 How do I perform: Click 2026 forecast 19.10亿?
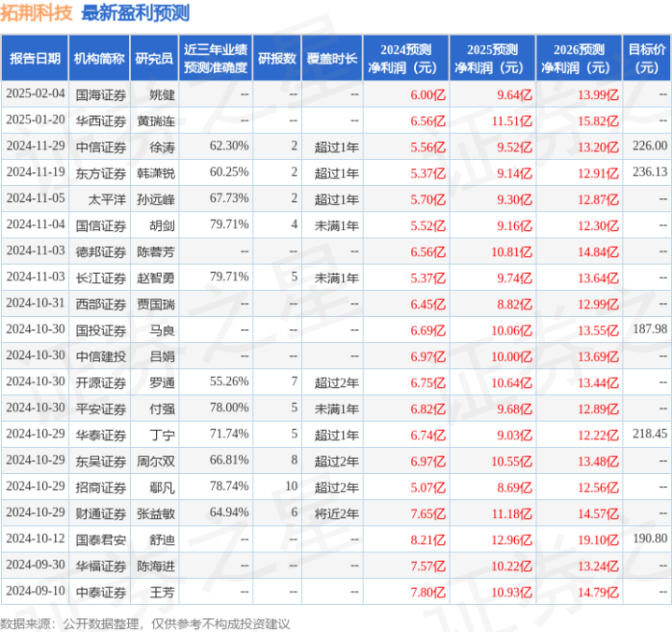tap(598, 539)
